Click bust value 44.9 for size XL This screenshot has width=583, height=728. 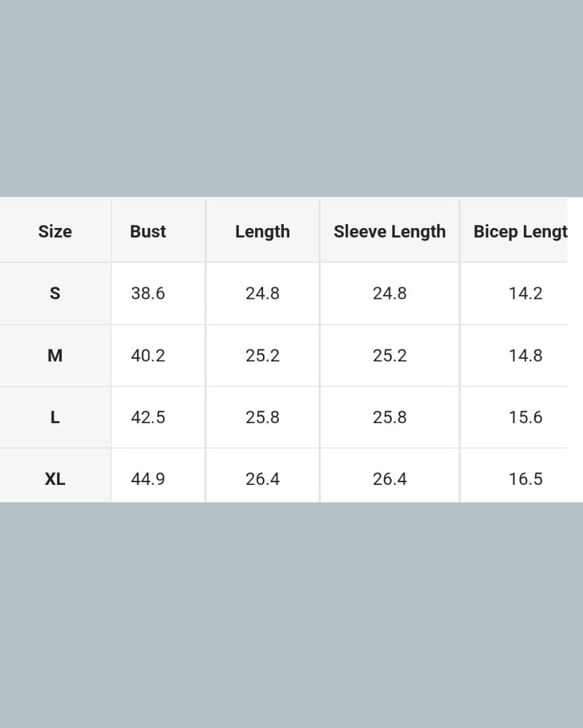tap(148, 479)
